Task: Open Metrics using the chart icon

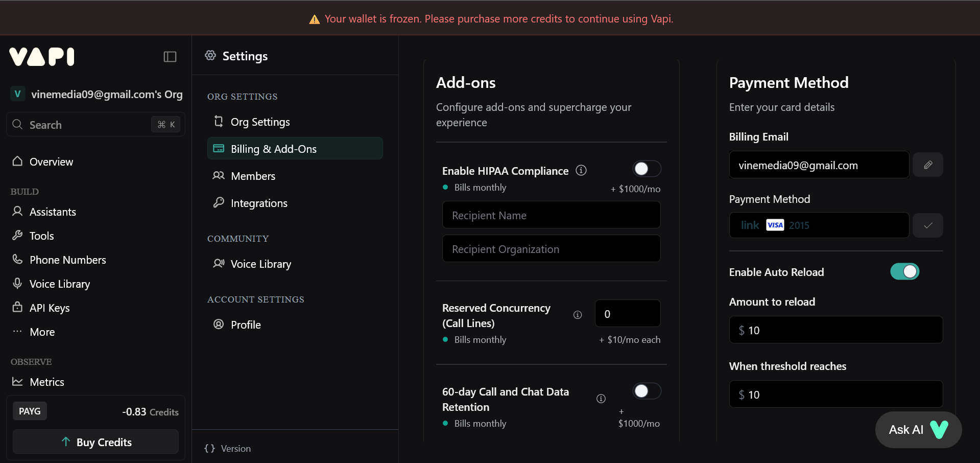Action: point(17,382)
